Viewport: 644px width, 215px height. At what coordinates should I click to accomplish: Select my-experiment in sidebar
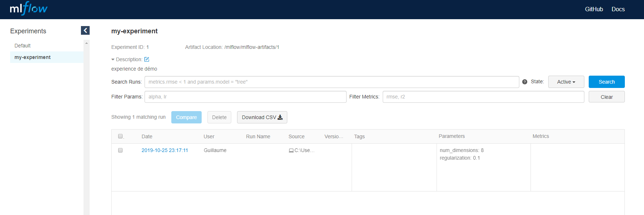[x=33, y=57]
